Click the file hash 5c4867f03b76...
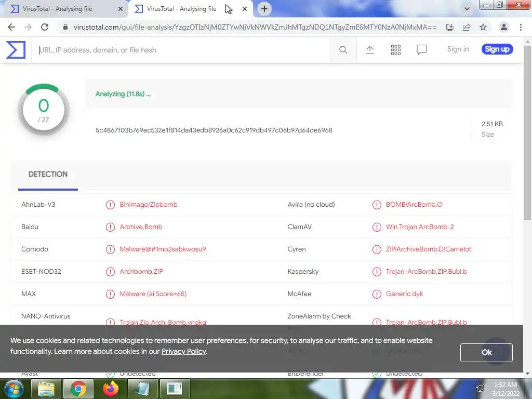The width and height of the screenshot is (532, 399). 214,130
